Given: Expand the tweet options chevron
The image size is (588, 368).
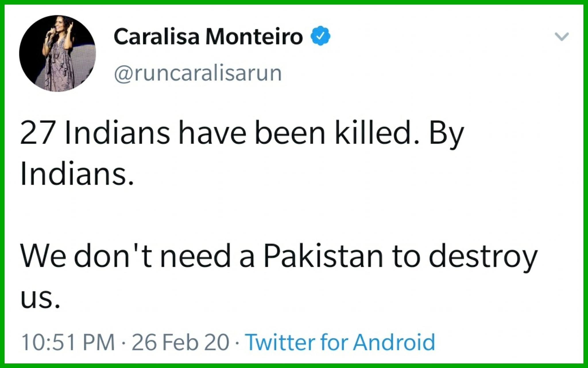Looking at the screenshot, I should 562,37.
